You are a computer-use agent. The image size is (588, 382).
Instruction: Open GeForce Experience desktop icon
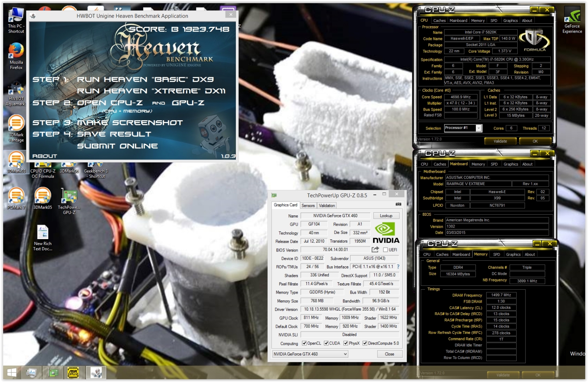click(x=572, y=21)
